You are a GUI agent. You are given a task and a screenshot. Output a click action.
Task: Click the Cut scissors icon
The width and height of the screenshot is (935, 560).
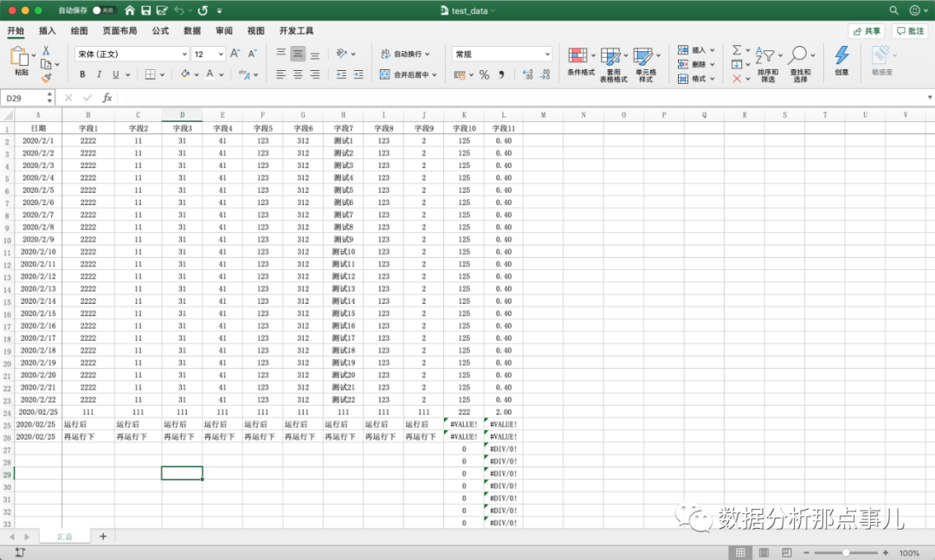(x=46, y=51)
